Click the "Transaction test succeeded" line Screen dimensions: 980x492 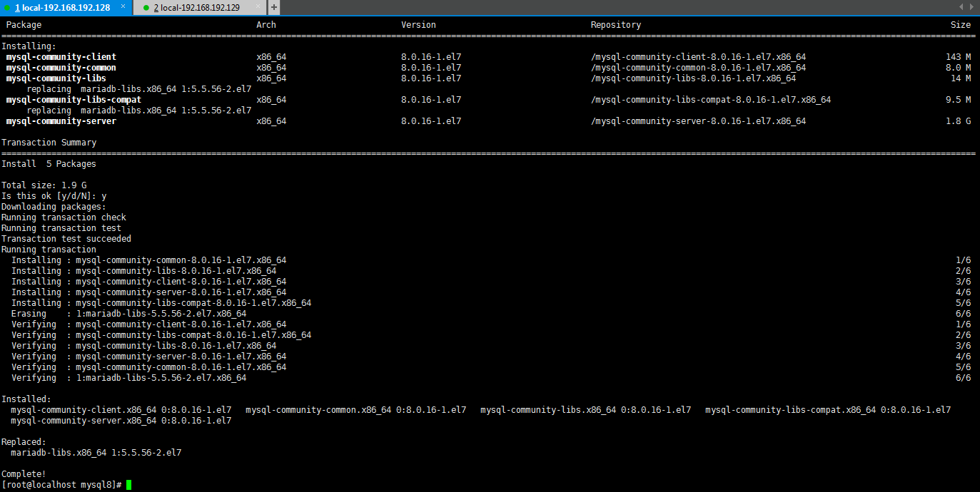(x=66, y=239)
